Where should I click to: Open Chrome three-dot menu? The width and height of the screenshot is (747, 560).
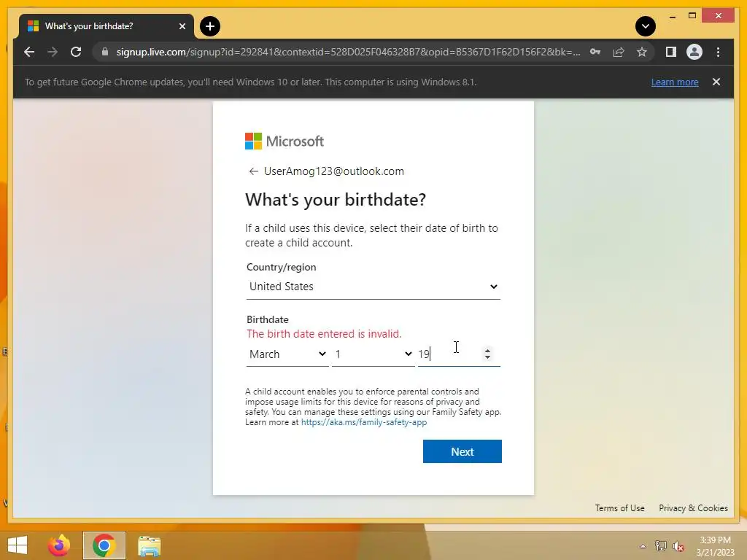click(x=718, y=52)
